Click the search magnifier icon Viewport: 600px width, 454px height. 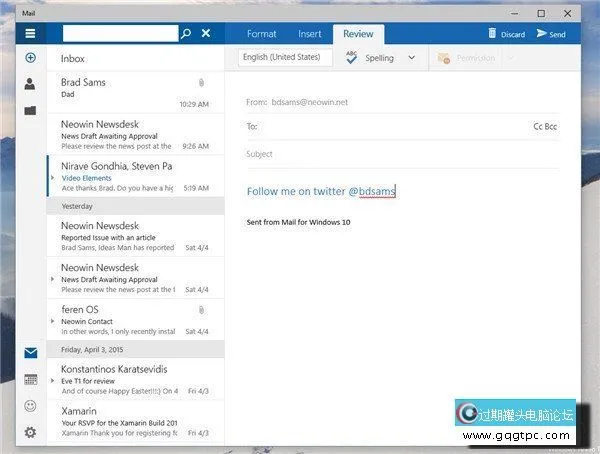(x=186, y=33)
